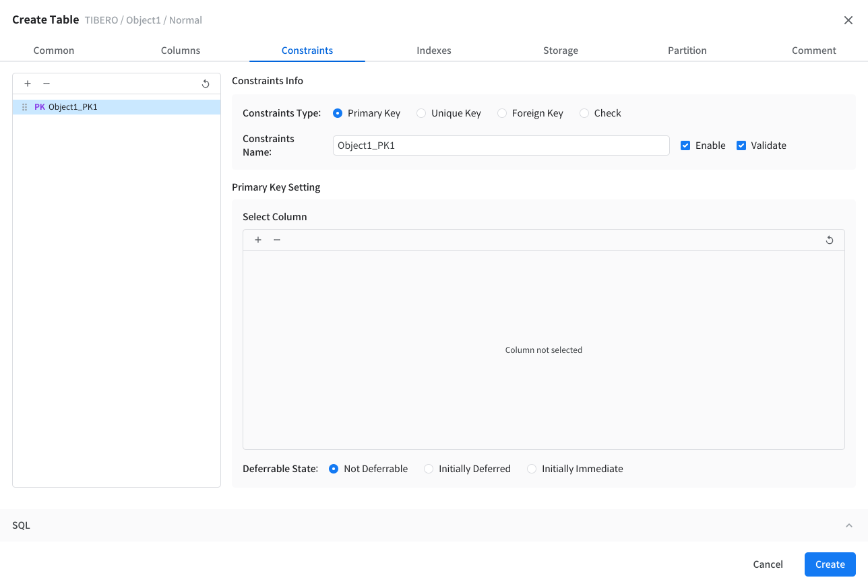Set deferrable state to Initially Deferred
The width and height of the screenshot is (868, 588).
[429, 469]
